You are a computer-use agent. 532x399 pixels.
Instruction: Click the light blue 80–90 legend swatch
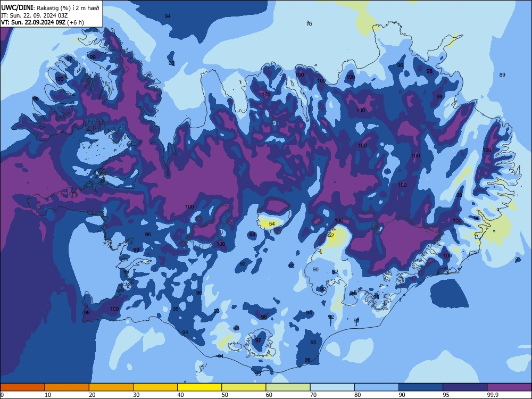click(377, 387)
